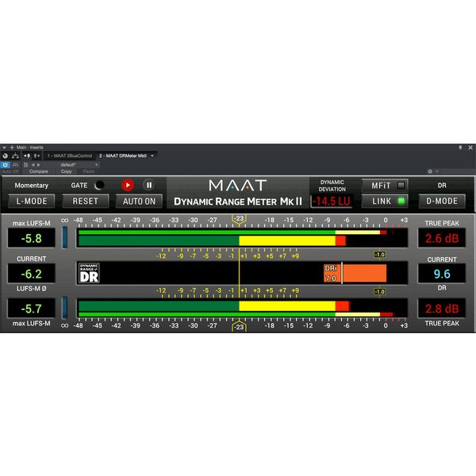
Task: Pause the meter with the pause button
Action: 149,185
